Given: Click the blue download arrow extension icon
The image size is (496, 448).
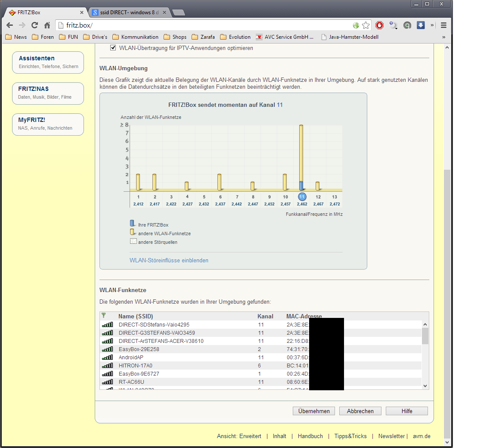Looking at the screenshot, I should 421,25.
